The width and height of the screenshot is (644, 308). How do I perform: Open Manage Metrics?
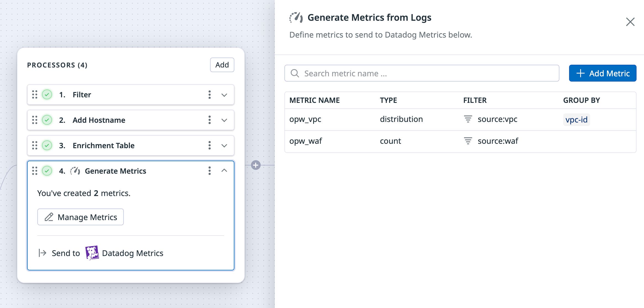click(x=80, y=217)
